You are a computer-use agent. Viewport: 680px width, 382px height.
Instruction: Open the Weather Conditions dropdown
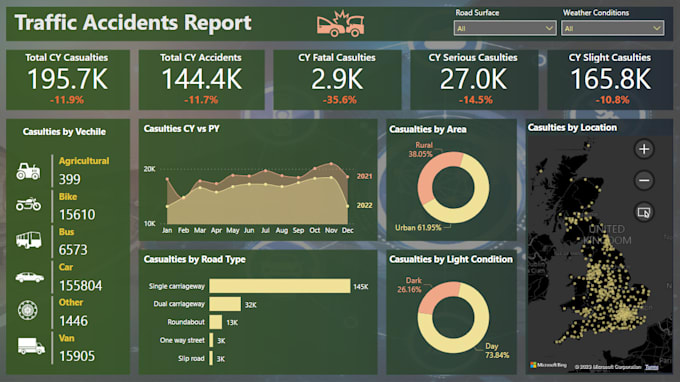tap(612, 28)
